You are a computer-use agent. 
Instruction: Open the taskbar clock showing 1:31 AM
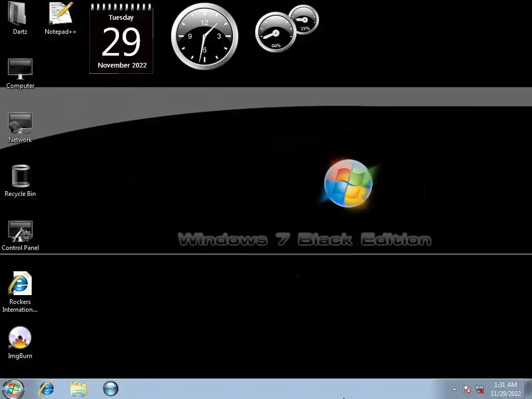point(506,389)
